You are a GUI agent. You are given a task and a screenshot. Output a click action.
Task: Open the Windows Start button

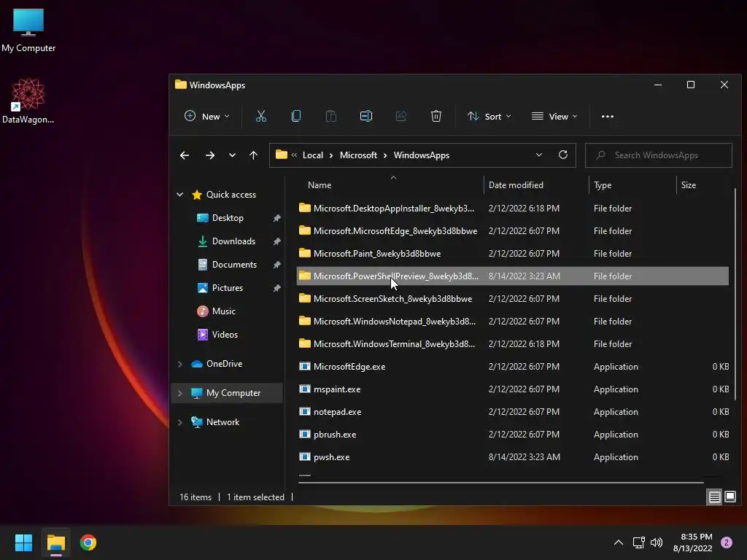click(23, 542)
